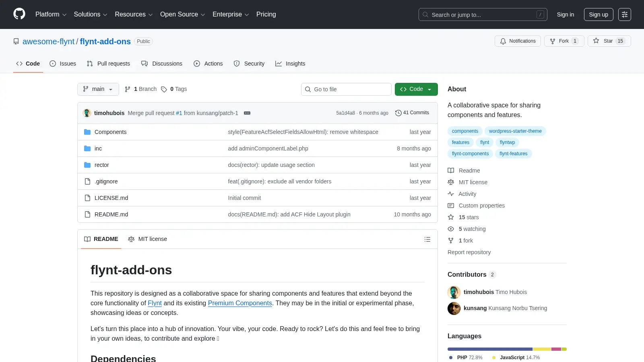Fork the flynt-add-ons repository
644x362 pixels.
click(564, 41)
